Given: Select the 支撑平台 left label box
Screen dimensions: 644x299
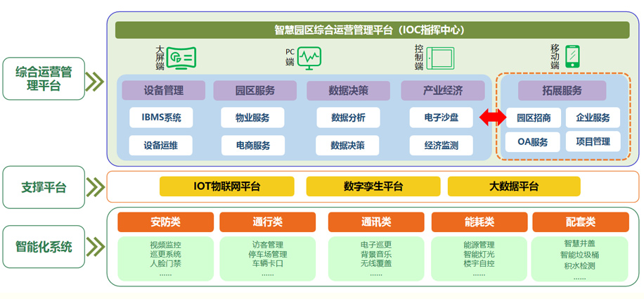Looking at the screenshot, I should [44, 187].
